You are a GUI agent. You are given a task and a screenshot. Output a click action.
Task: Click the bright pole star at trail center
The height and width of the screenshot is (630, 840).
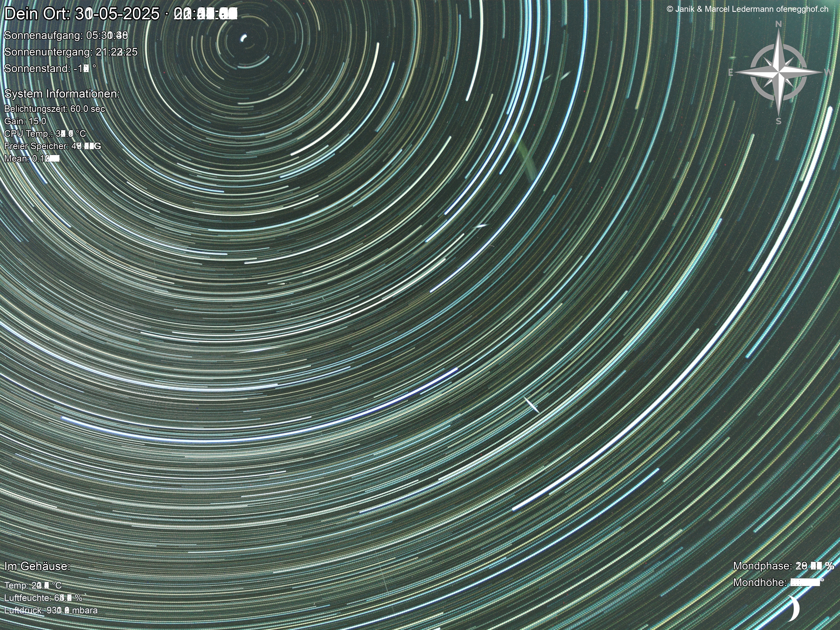pyautogui.click(x=244, y=38)
